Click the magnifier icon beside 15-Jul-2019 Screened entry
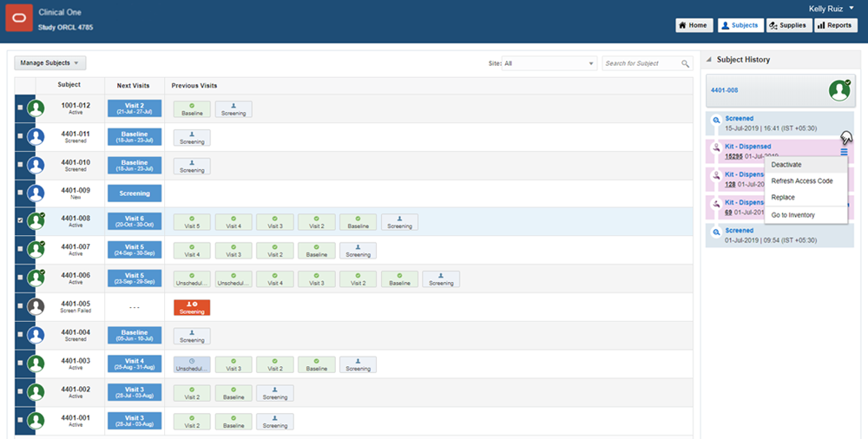The width and height of the screenshot is (868, 439). tap(716, 120)
